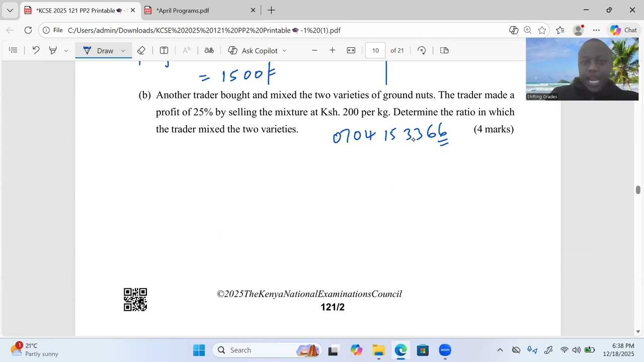Click the 'of 21' page count text

(397, 50)
